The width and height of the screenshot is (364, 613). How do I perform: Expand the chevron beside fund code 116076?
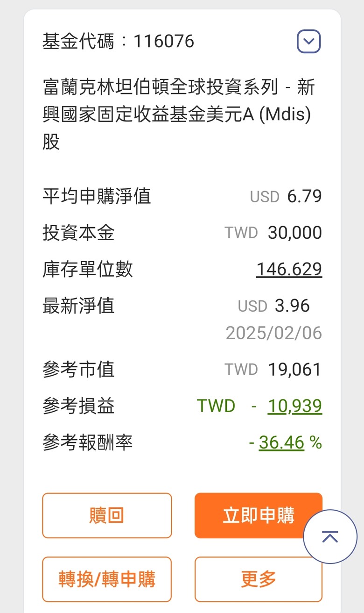pyautogui.click(x=308, y=42)
